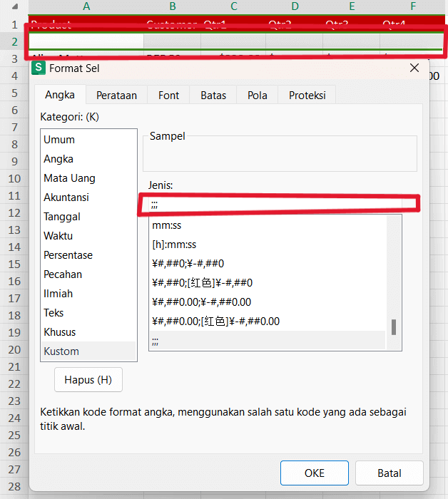Choose Khusus category
This screenshot has height=499, width=448.
pyautogui.click(x=88, y=332)
